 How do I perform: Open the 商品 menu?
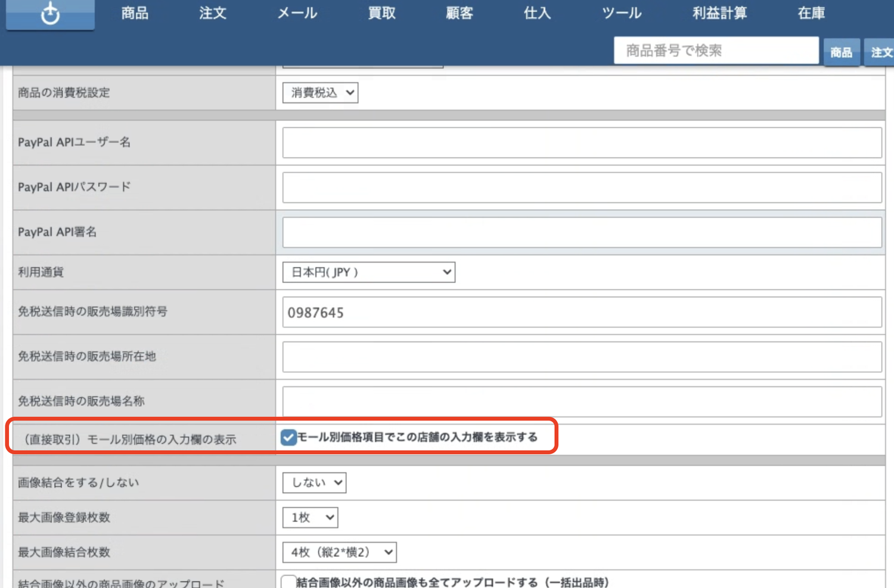click(x=135, y=13)
